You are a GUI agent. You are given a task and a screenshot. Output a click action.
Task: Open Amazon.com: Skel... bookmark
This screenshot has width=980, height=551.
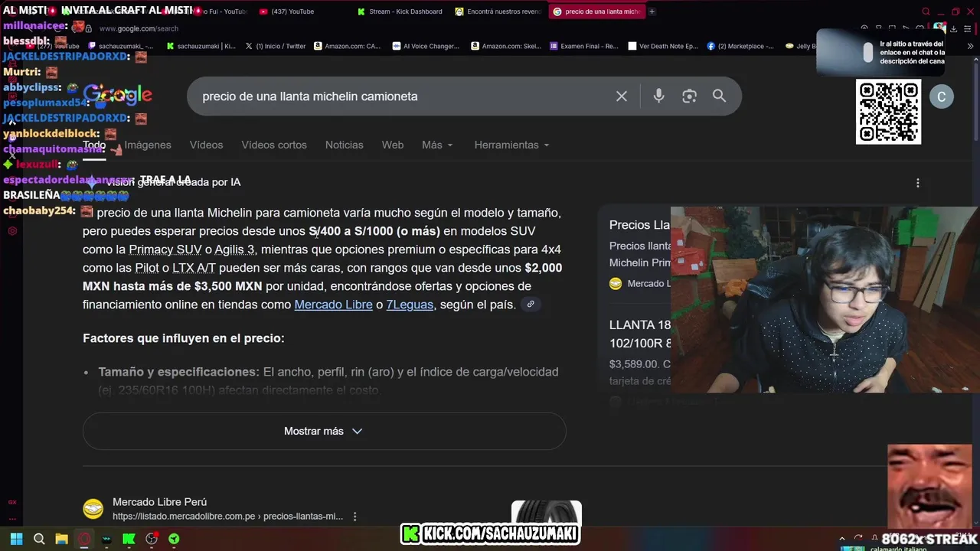click(x=506, y=46)
